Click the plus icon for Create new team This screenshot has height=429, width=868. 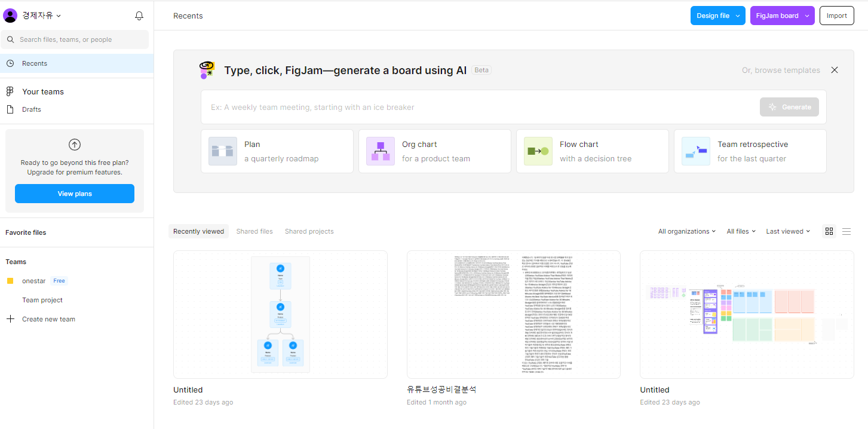click(x=10, y=319)
